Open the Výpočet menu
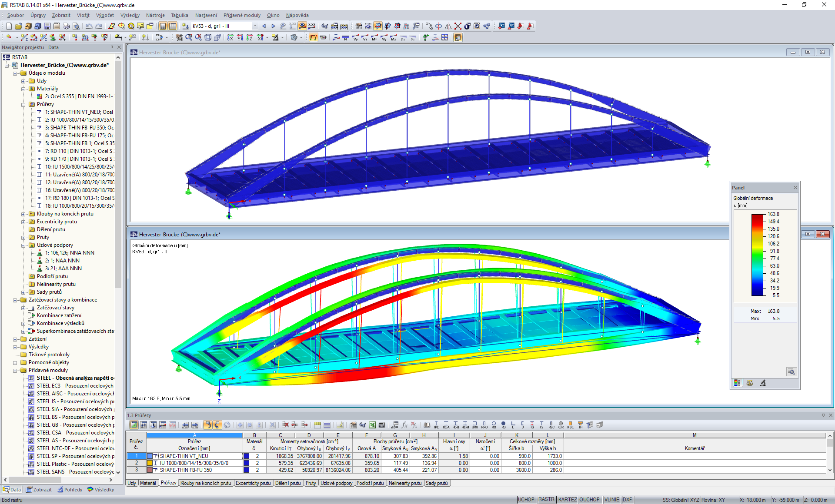The image size is (835, 504). (104, 15)
